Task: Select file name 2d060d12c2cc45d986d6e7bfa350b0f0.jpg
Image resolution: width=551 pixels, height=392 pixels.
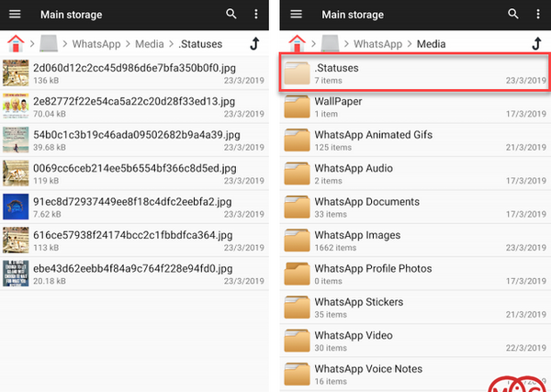Action: tap(135, 68)
